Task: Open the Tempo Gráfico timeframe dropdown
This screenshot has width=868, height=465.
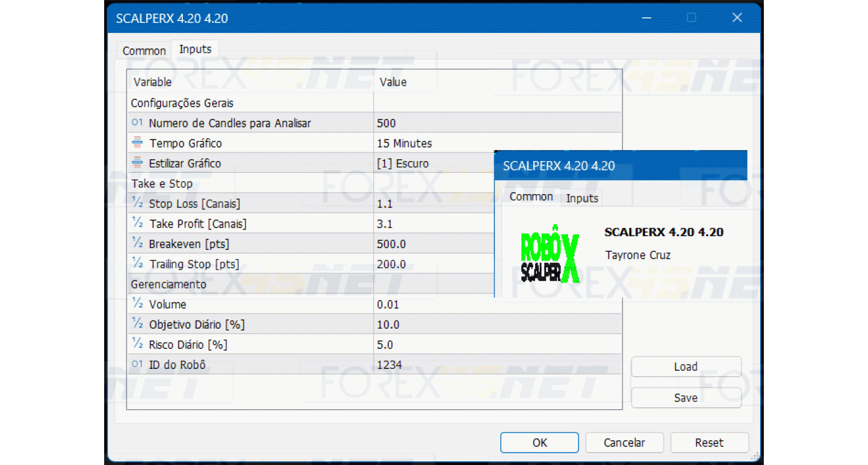Action: point(434,143)
